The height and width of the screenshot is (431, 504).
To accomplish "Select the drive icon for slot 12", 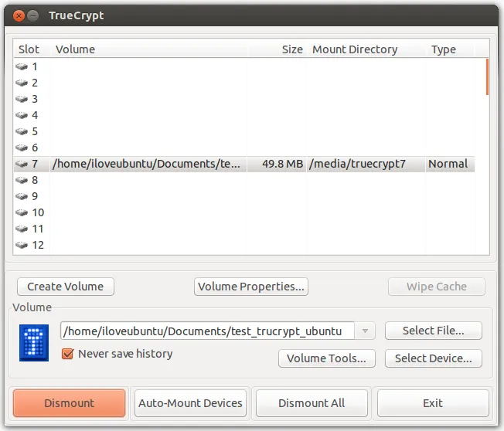I will pos(22,245).
